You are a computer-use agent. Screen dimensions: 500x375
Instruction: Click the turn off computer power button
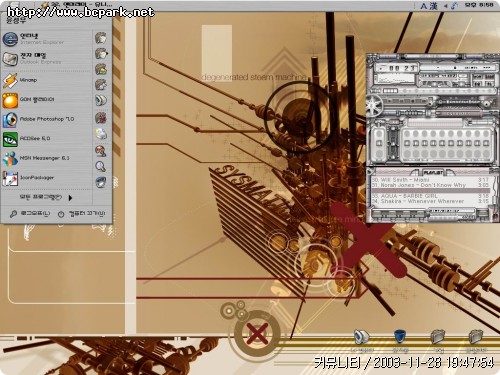pos(81,214)
